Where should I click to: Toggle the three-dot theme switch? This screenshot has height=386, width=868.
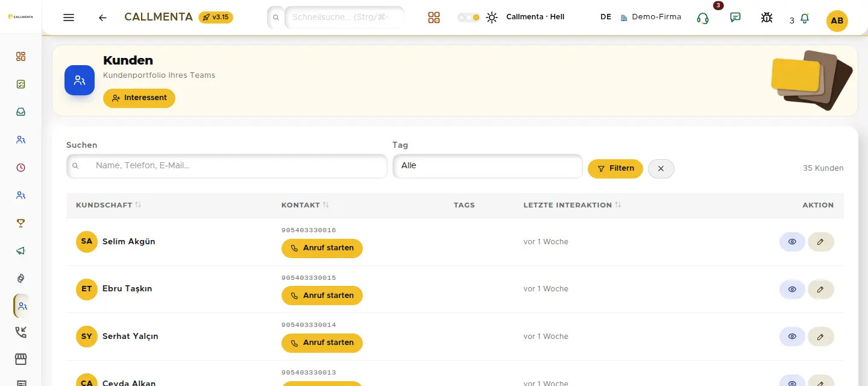tap(468, 17)
